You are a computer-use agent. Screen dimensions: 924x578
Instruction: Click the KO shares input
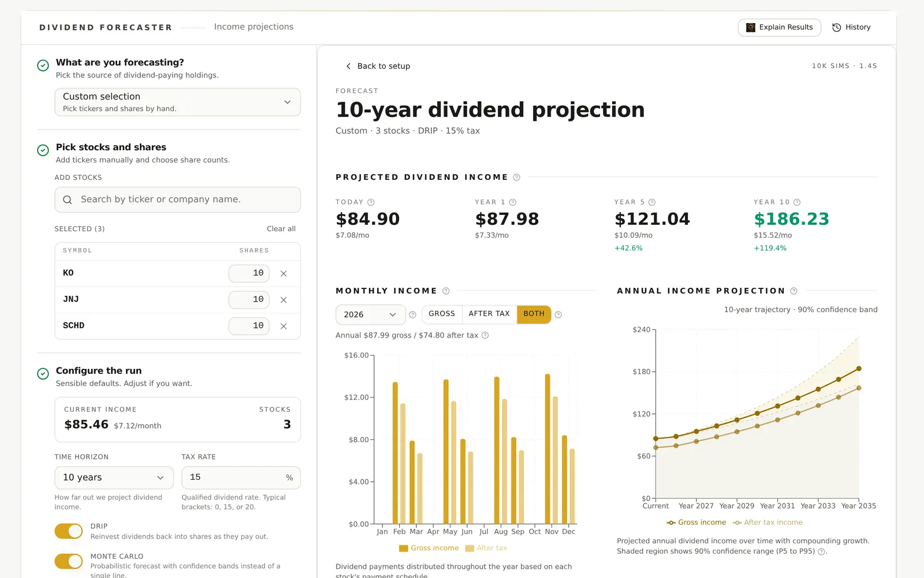(249, 273)
